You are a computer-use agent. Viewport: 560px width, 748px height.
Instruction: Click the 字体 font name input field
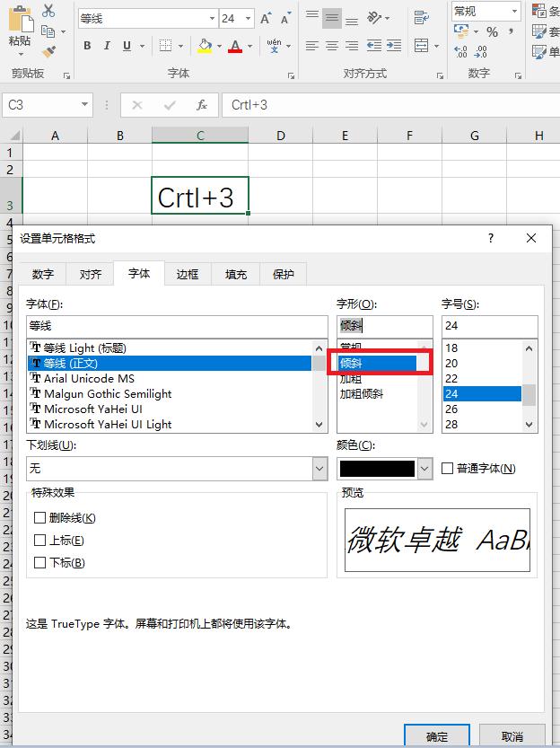point(177,326)
